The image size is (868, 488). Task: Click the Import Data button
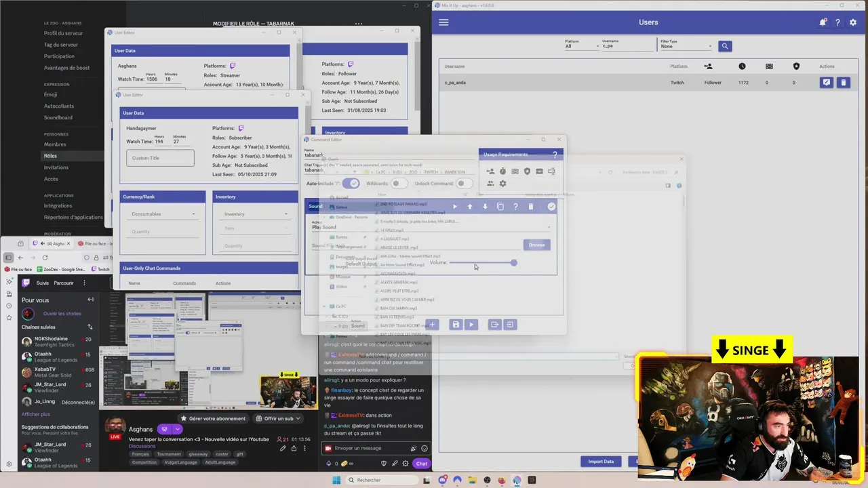[601, 462]
